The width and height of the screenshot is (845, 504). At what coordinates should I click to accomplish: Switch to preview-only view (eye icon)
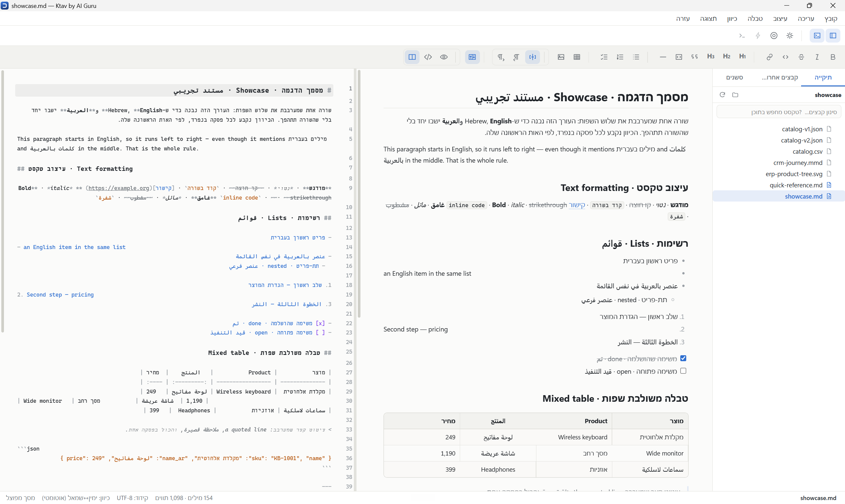[x=444, y=57]
